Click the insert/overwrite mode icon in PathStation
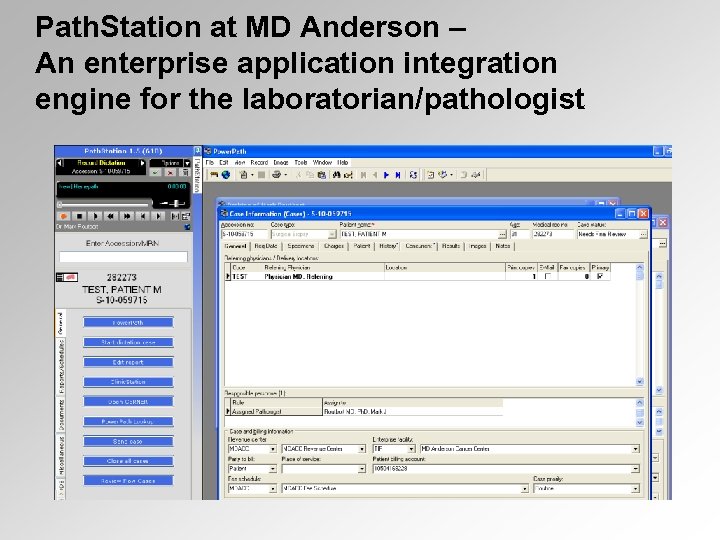 coord(175,216)
